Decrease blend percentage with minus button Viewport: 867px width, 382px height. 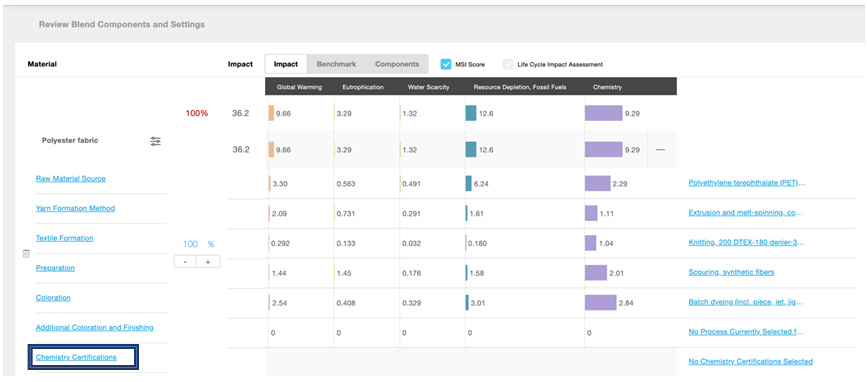[185, 261]
